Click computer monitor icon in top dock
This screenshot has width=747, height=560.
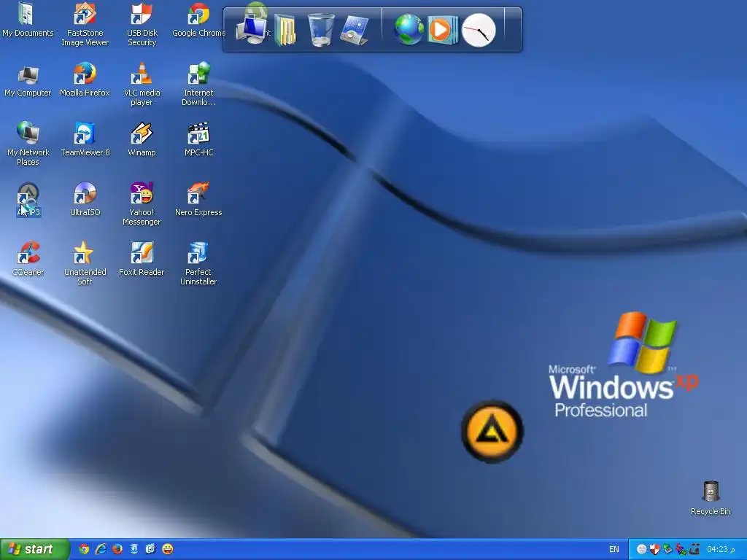(252, 29)
